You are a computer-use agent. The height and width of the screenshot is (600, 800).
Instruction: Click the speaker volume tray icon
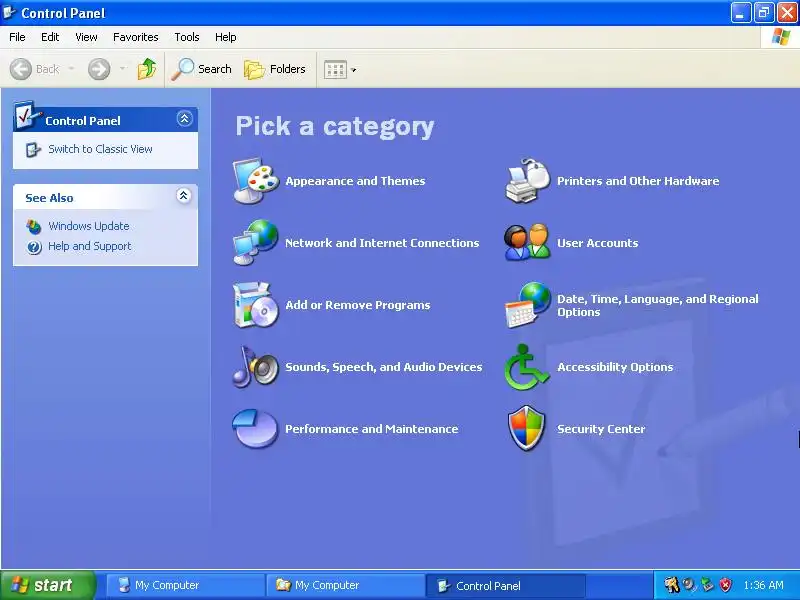[689, 585]
